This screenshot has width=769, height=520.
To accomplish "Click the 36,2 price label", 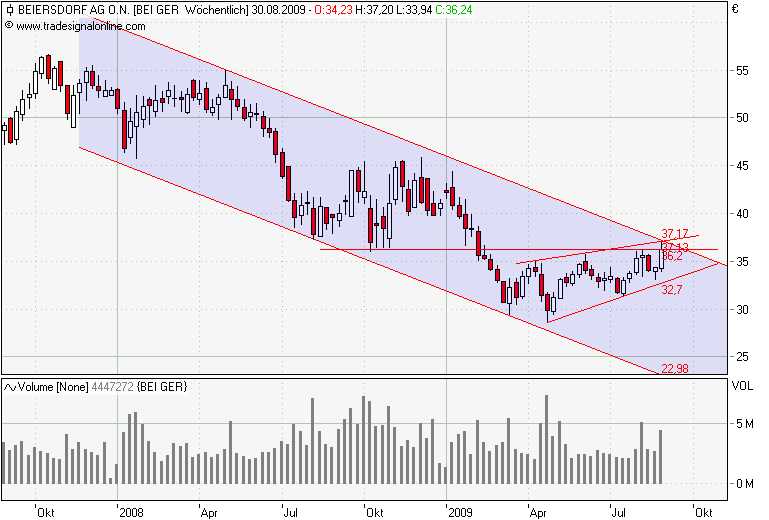I will pos(671,256).
